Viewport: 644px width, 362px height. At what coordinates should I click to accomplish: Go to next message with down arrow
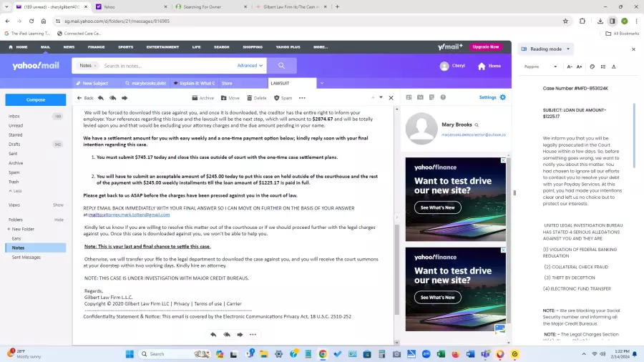coord(381,97)
